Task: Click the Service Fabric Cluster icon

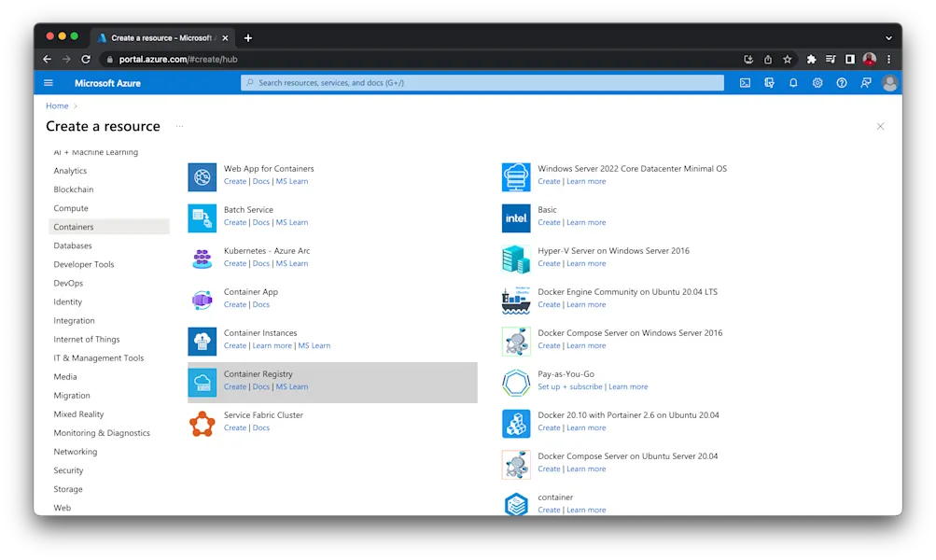Action: tap(201, 422)
